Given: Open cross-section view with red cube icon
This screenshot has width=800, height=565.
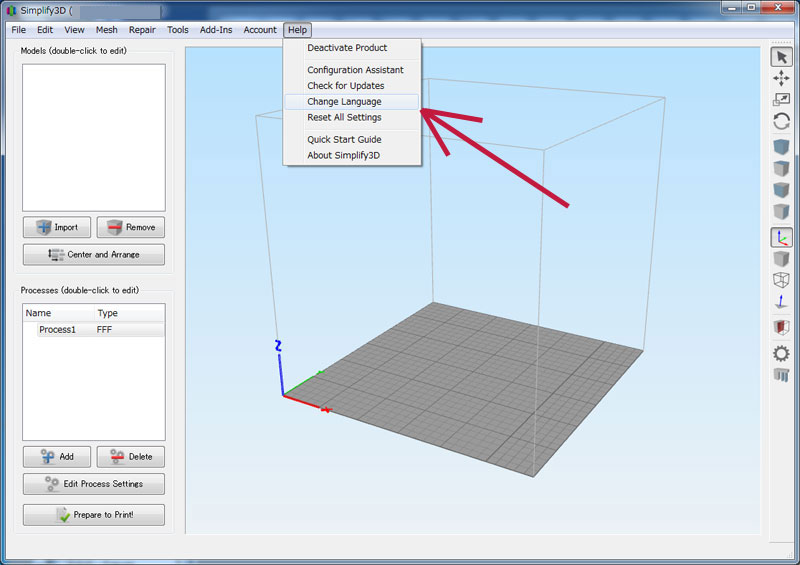Looking at the screenshot, I should point(781,327).
